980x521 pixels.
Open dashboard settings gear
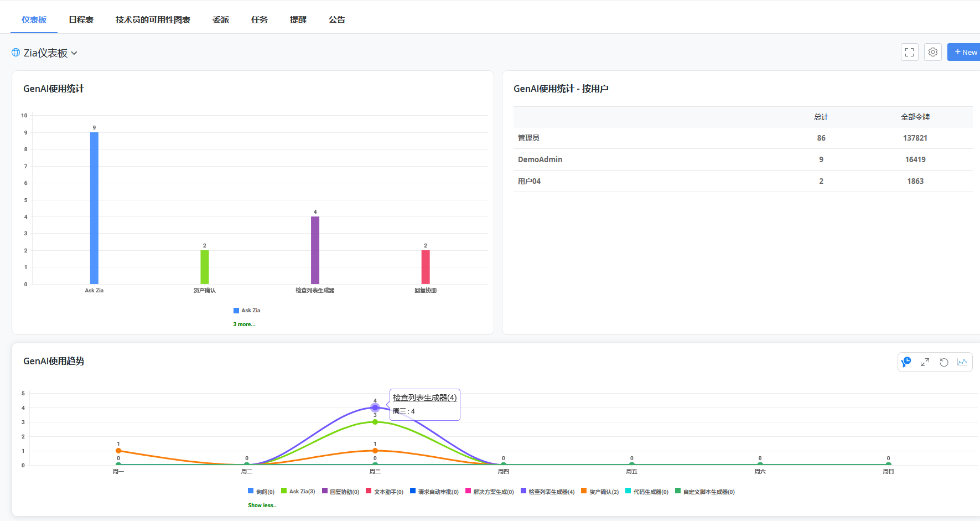pos(933,52)
